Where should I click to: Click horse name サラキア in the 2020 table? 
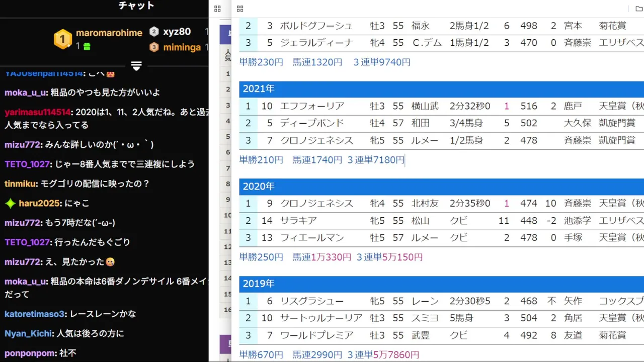click(x=298, y=221)
